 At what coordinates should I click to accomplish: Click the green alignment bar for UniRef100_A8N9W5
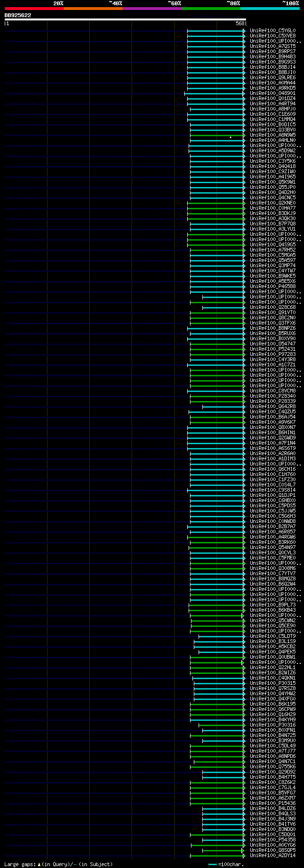(218, 135)
